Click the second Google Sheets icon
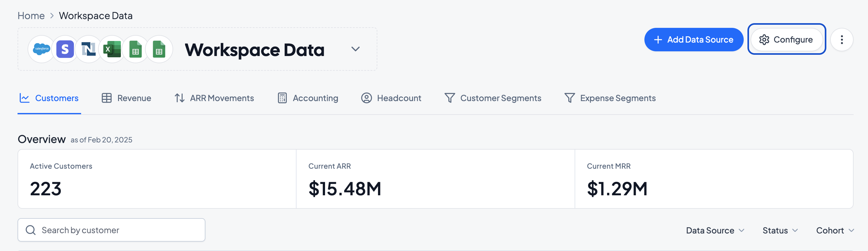 (x=159, y=49)
